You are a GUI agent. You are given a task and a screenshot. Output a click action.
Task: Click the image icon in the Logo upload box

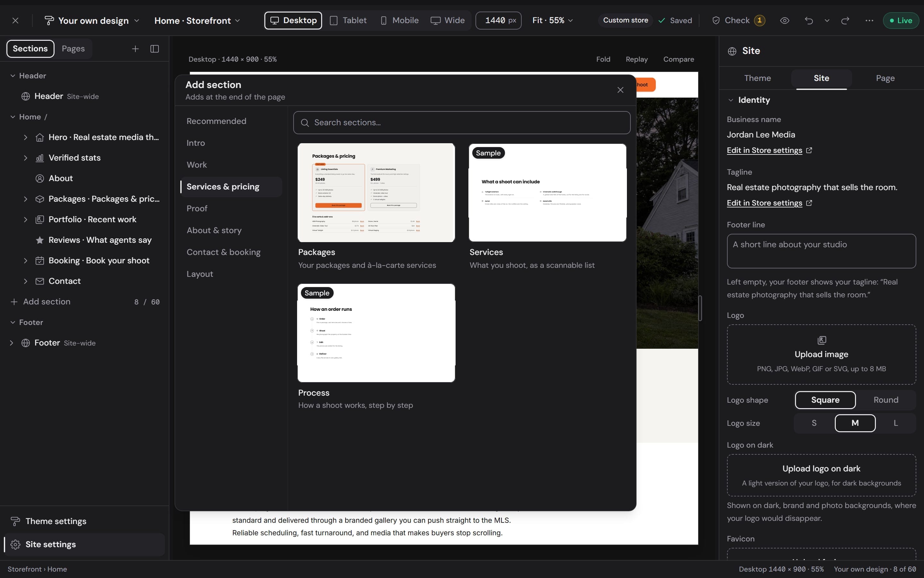point(822,340)
